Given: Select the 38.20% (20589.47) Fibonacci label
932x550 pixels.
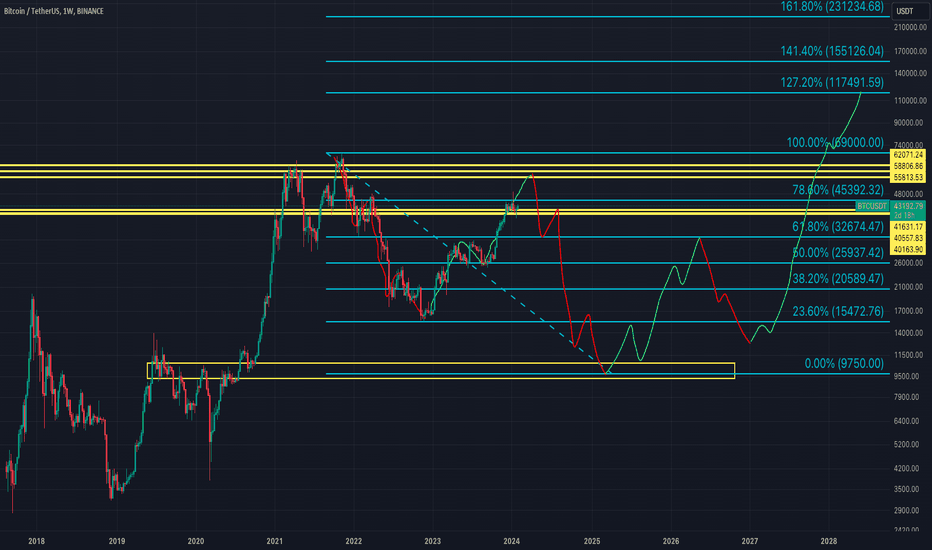Looking at the screenshot, I should pyautogui.click(x=837, y=279).
